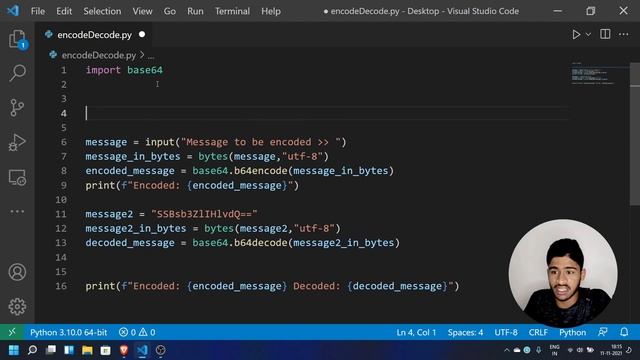Click the string "SSBsb3ZlIHlvdQ=="
This screenshot has width=640, height=360.
pos(204,214)
